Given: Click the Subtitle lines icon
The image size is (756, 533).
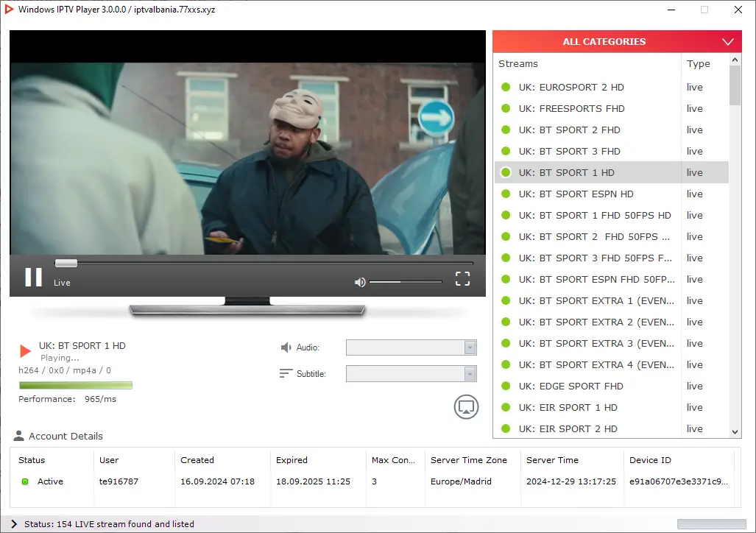Looking at the screenshot, I should click(x=286, y=373).
